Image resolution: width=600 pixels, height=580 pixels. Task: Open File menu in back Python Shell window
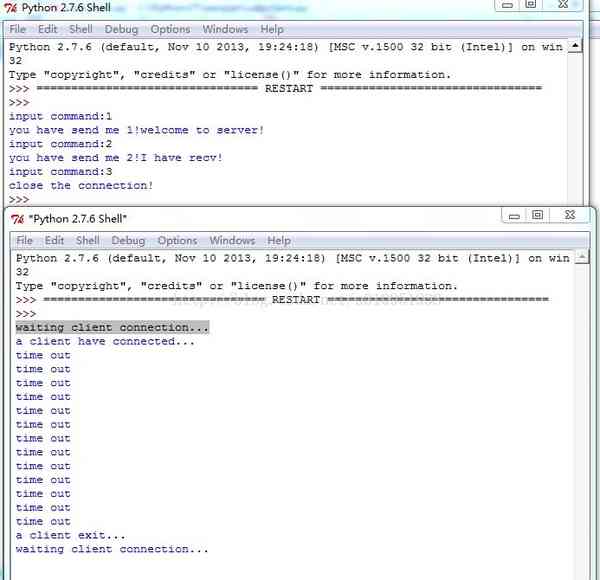pyautogui.click(x=18, y=29)
